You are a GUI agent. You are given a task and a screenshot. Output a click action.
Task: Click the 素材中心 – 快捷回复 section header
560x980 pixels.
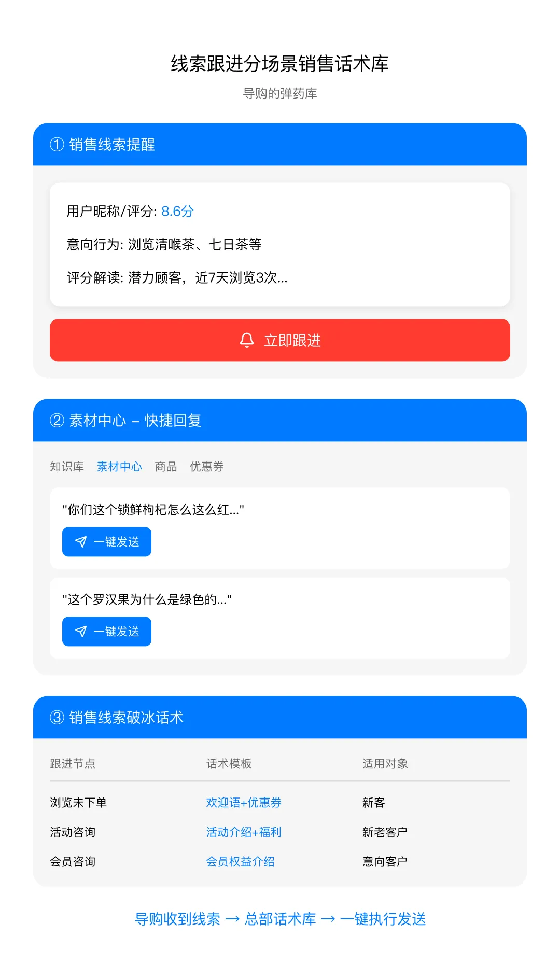click(x=280, y=421)
